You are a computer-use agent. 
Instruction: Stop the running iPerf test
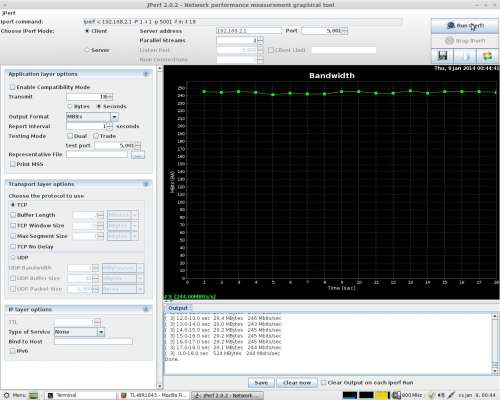point(465,41)
